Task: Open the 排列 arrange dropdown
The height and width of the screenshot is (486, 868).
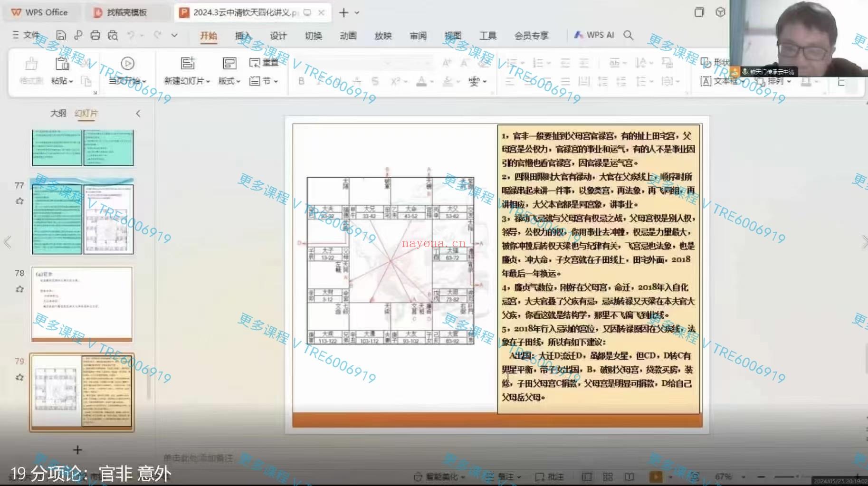Action: (x=774, y=81)
